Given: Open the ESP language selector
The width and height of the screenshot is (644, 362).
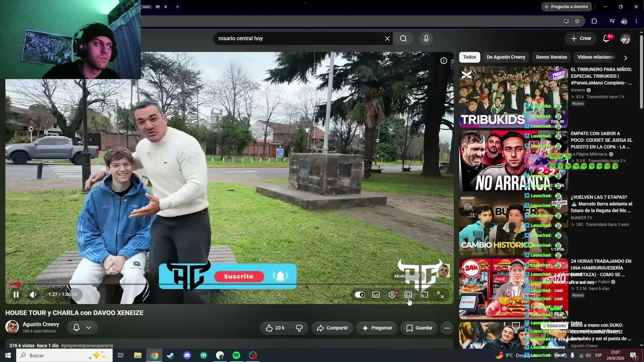Looking at the screenshot, I should pos(599,355).
